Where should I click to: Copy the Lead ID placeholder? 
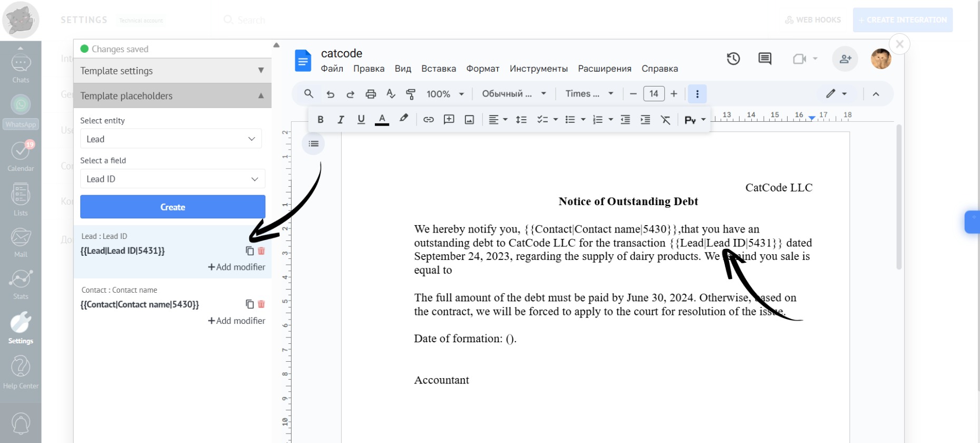[249, 251]
